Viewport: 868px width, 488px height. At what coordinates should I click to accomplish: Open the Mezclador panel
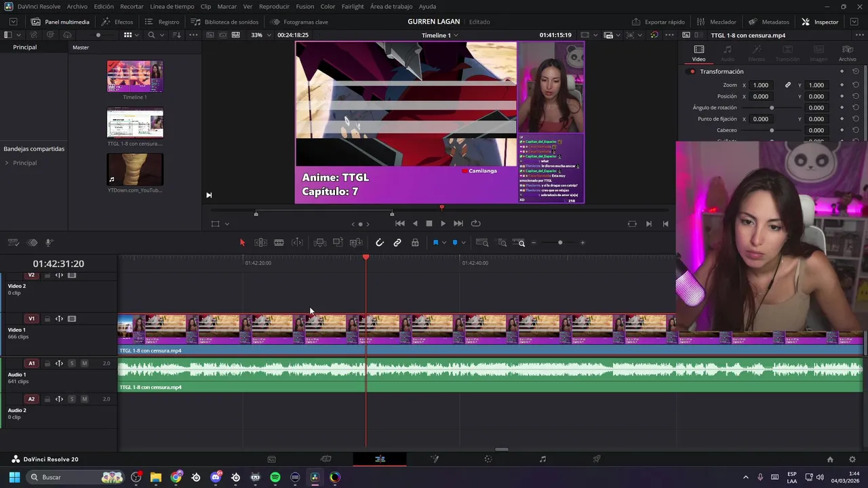coord(716,22)
